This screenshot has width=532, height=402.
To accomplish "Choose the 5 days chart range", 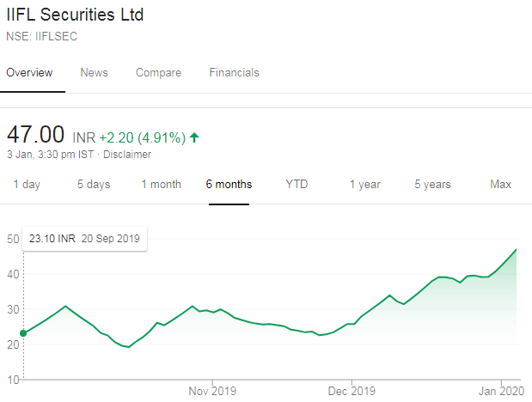I will (94, 185).
